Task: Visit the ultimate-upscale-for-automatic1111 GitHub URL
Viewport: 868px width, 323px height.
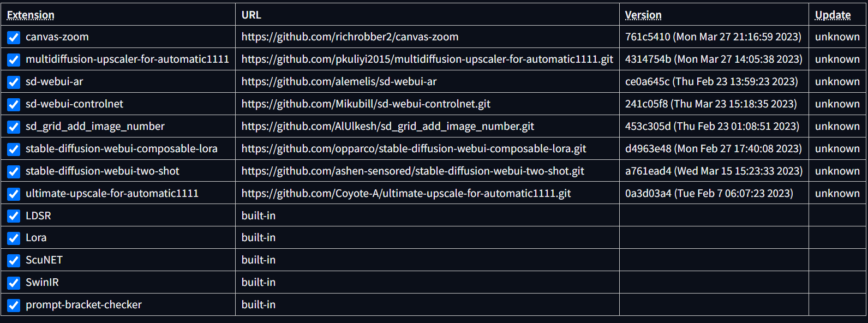Action: pos(406,193)
